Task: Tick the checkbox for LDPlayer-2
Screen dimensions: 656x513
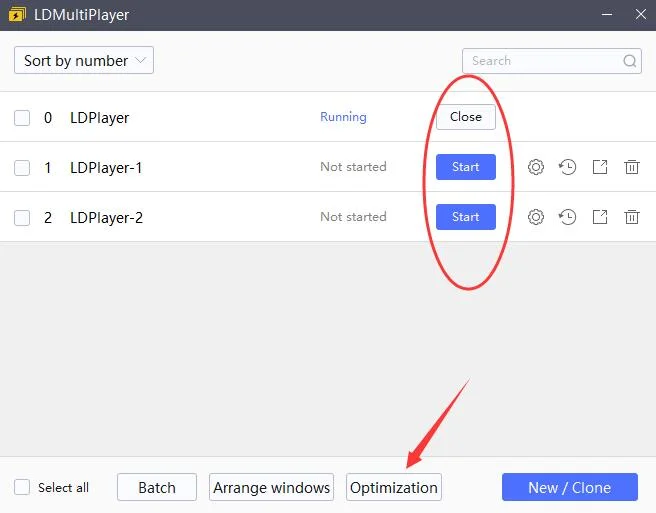Action: (x=22, y=218)
